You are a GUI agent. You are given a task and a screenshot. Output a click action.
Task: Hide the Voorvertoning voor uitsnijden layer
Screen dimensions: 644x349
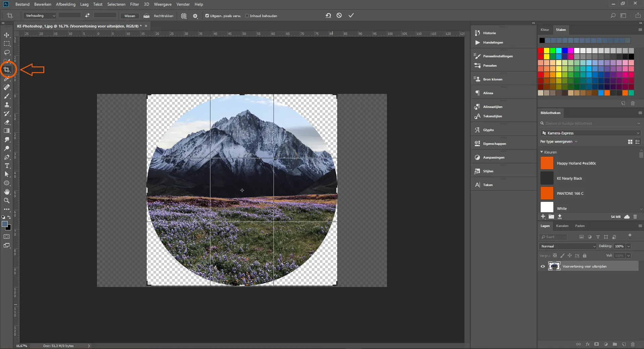543,267
